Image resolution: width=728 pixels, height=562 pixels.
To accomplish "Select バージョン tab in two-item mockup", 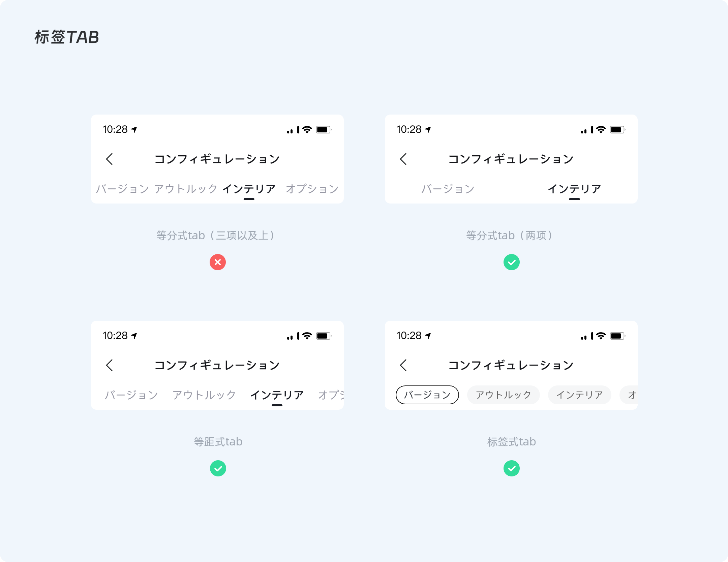I will (448, 189).
